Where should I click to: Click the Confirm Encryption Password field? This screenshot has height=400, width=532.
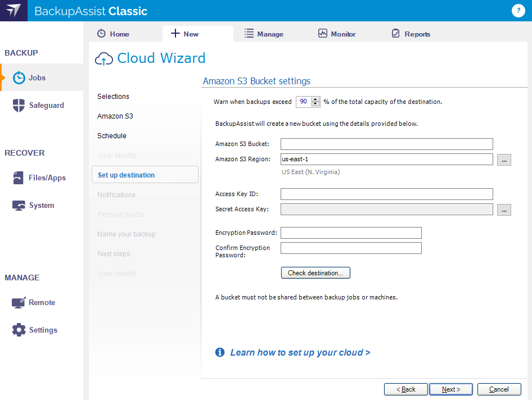click(351, 248)
